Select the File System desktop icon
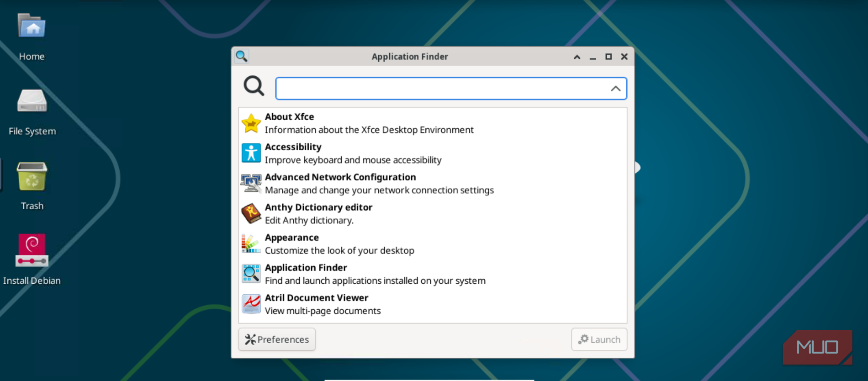868x381 pixels. (32, 101)
